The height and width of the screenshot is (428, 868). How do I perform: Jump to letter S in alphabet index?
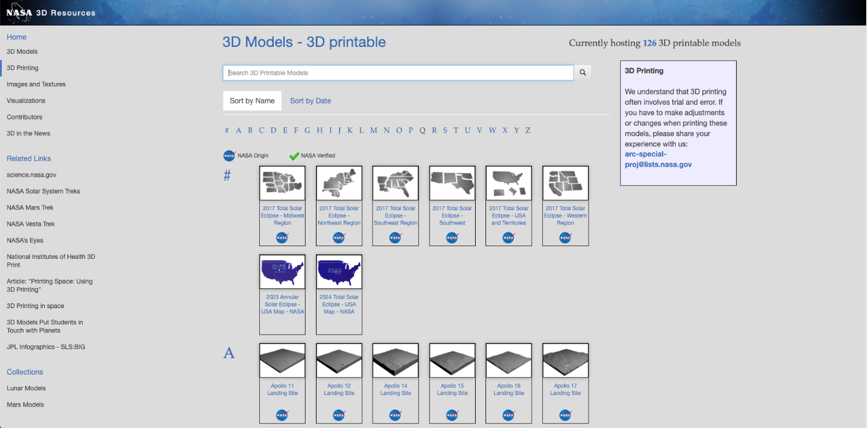[445, 130]
